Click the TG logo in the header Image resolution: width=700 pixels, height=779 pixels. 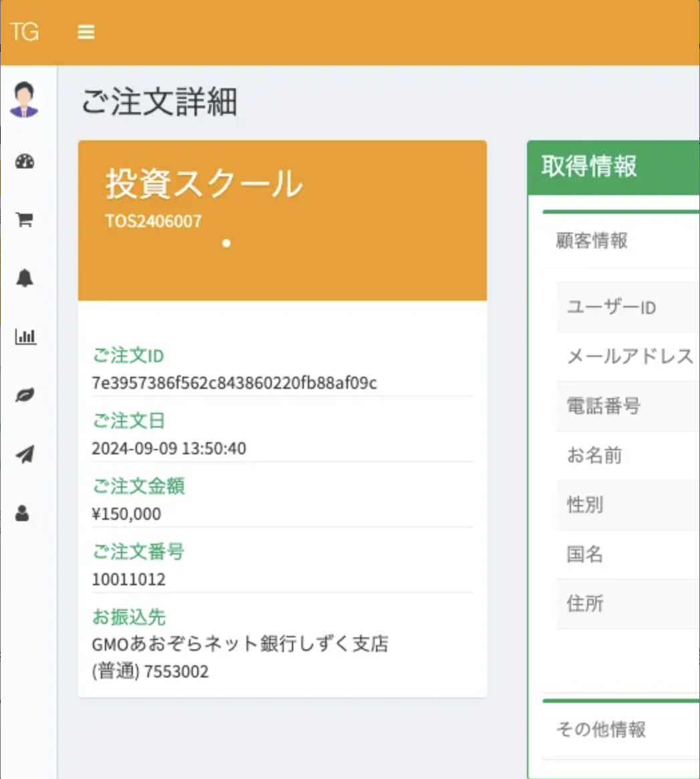pos(25,31)
